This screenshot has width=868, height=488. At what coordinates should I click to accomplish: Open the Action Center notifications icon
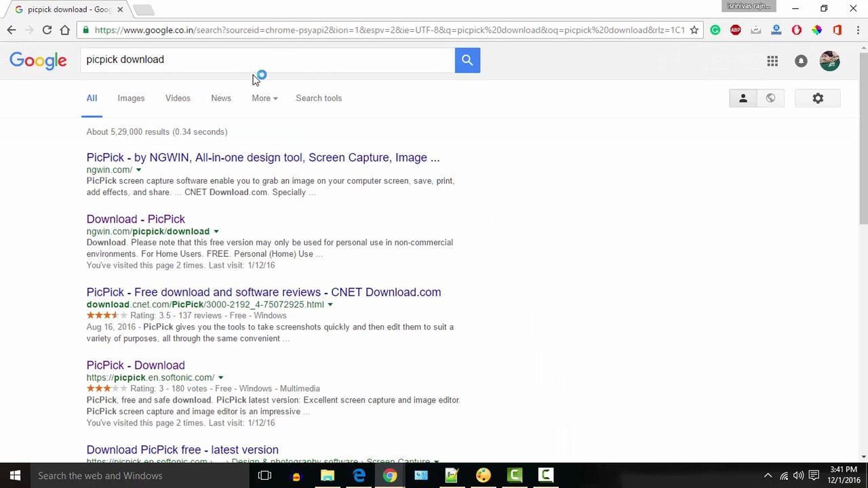[814, 476]
